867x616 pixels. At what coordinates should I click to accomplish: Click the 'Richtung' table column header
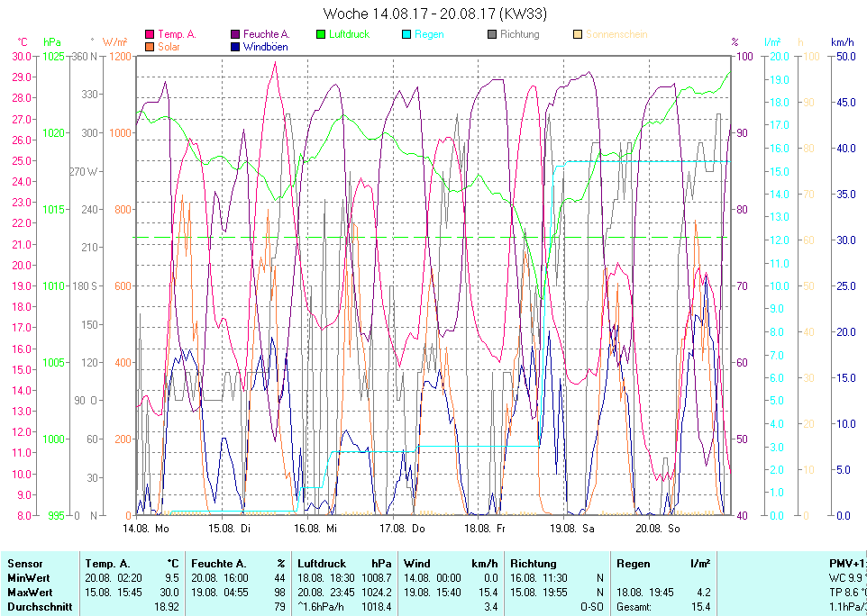[x=533, y=564]
